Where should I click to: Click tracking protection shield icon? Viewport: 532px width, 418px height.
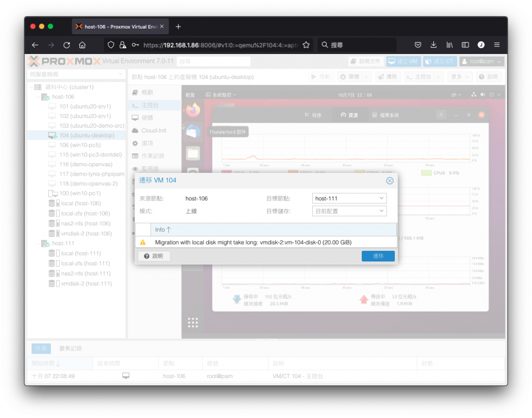111,45
